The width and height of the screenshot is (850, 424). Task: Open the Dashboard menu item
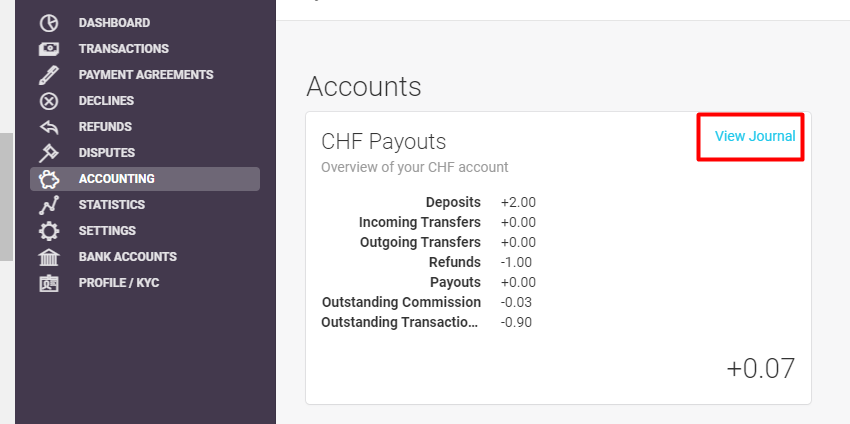pyautogui.click(x=114, y=23)
